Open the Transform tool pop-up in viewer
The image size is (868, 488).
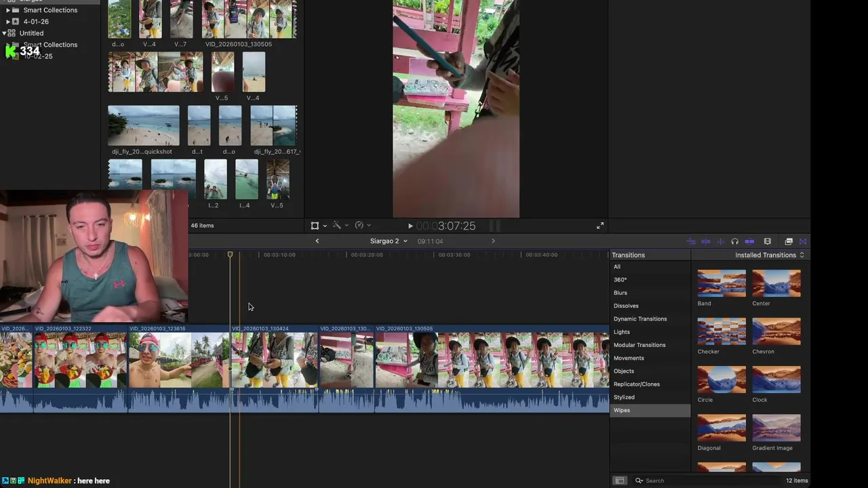click(318, 226)
